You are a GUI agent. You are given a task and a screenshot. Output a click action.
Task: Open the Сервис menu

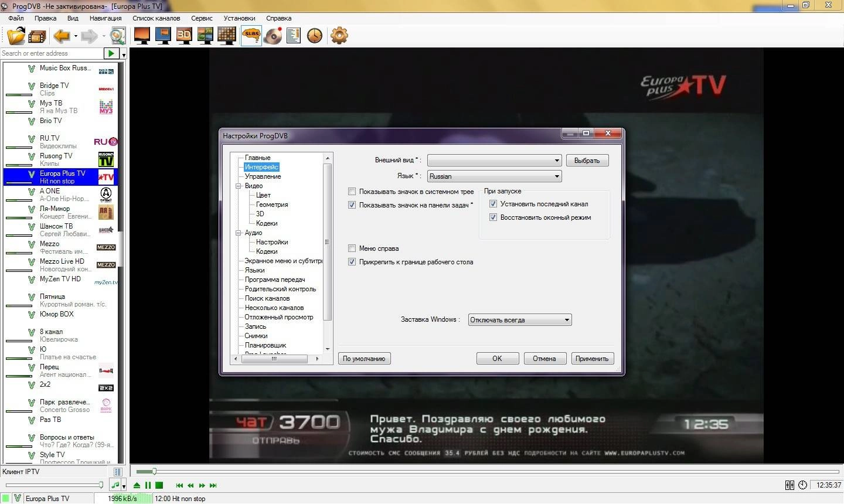(202, 18)
